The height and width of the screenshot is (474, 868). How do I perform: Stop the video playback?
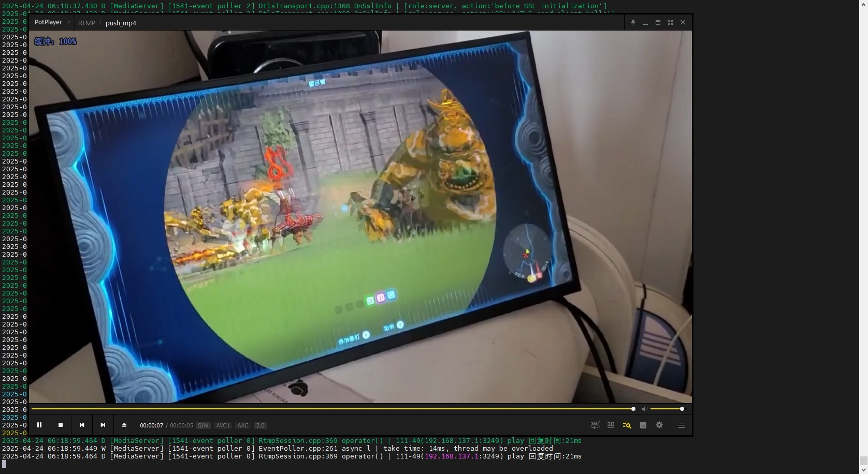coord(61,425)
